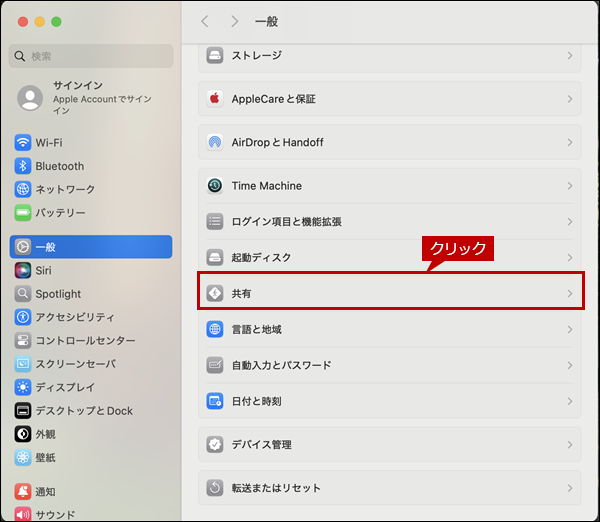Click コントロールセンター icon
This screenshot has height=522, width=600.
tap(23, 341)
